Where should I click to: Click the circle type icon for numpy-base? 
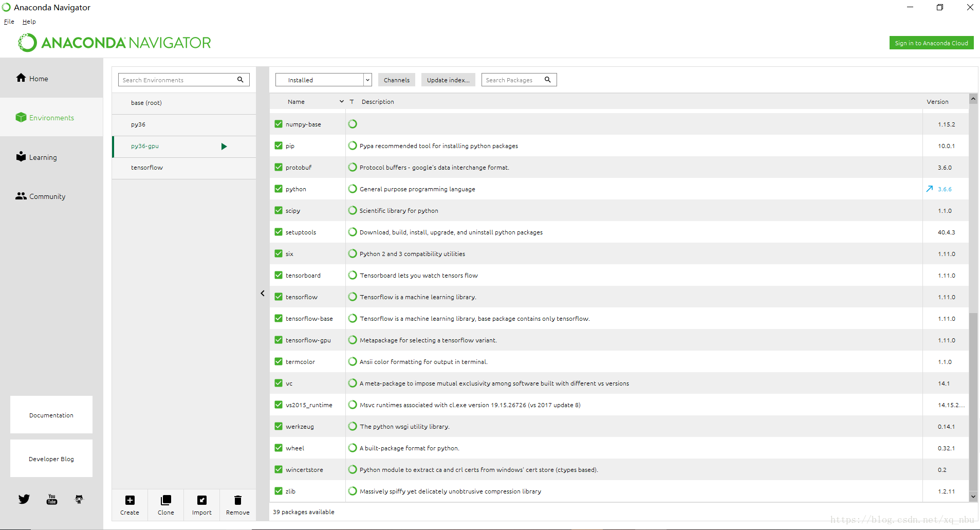(353, 124)
